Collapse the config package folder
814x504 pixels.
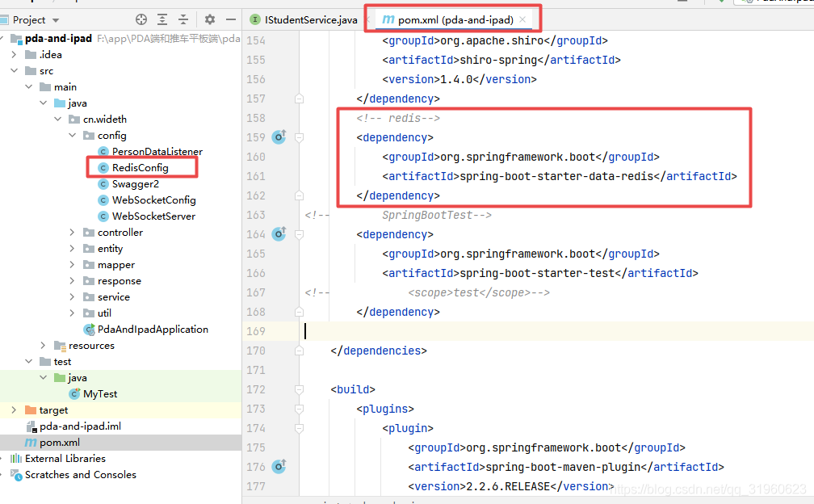coord(73,136)
